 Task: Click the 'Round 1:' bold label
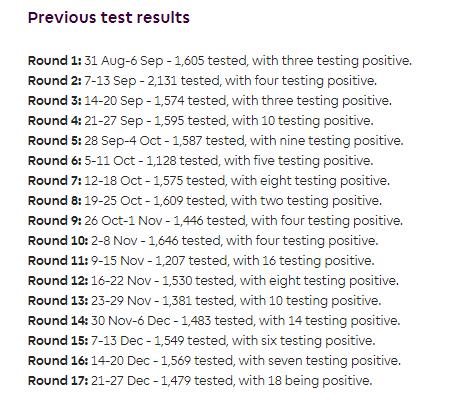pos(55,61)
